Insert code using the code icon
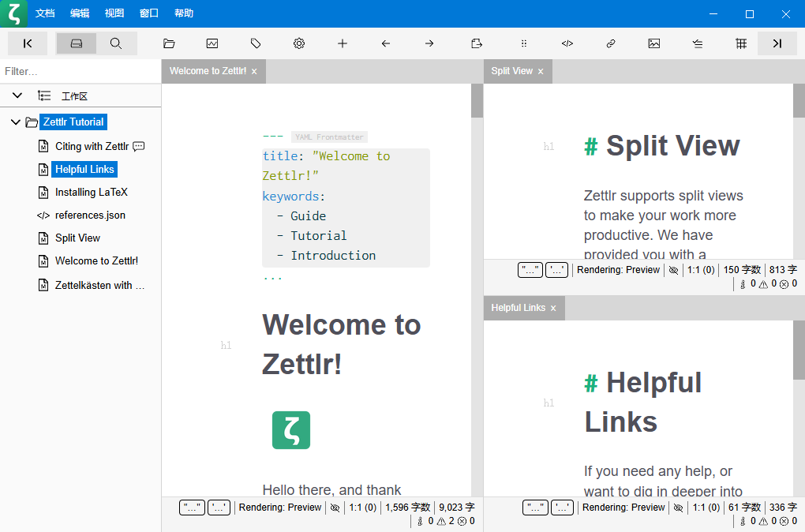Screen dimensions: 805x532 [x=567, y=43]
